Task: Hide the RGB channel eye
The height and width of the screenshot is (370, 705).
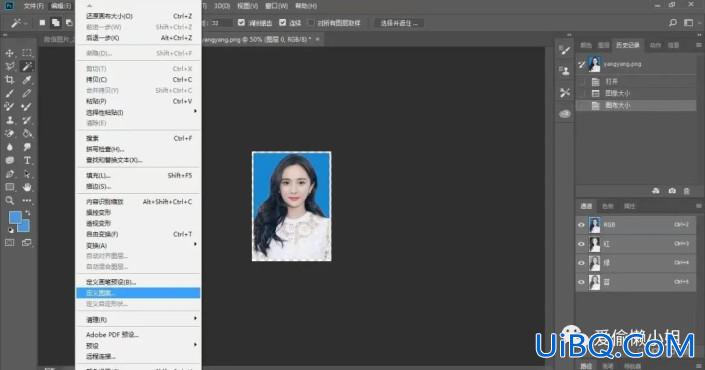Action: pyautogui.click(x=581, y=225)
